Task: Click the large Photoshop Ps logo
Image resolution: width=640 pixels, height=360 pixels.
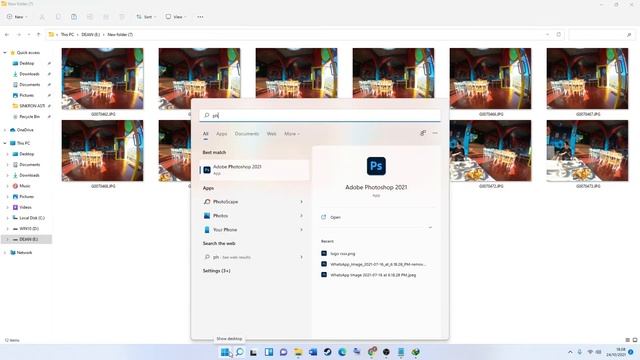Action: [x=376, y=166]
